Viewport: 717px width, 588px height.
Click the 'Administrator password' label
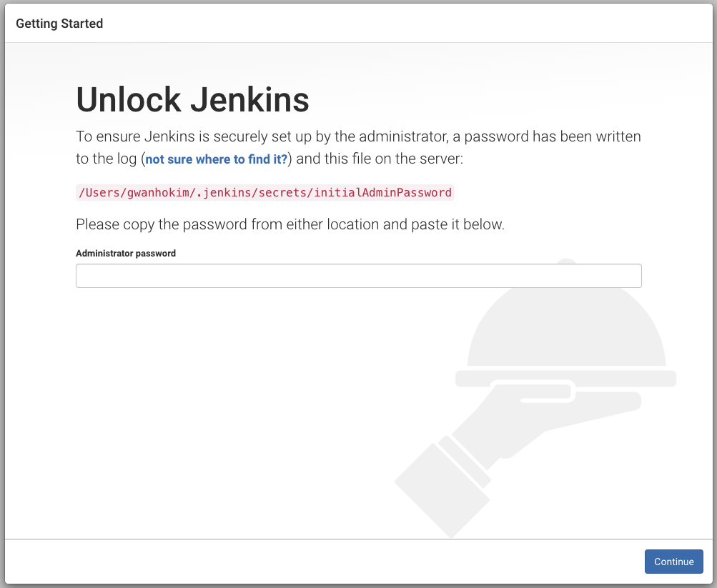pyautogui.click(x=126, y=253)
